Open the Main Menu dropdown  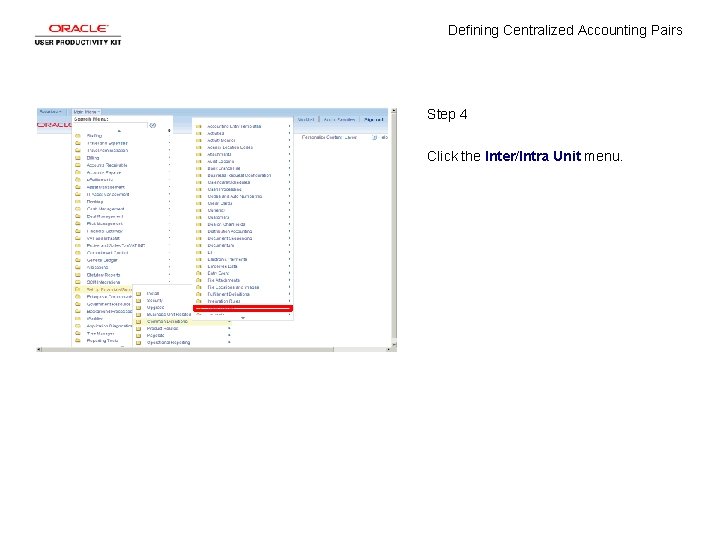[86, 112]
